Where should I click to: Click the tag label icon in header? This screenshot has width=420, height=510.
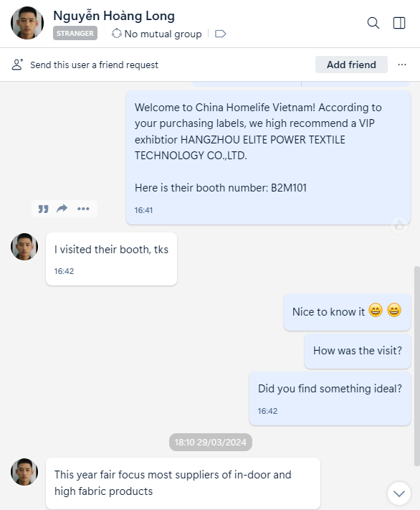[221, 34]
